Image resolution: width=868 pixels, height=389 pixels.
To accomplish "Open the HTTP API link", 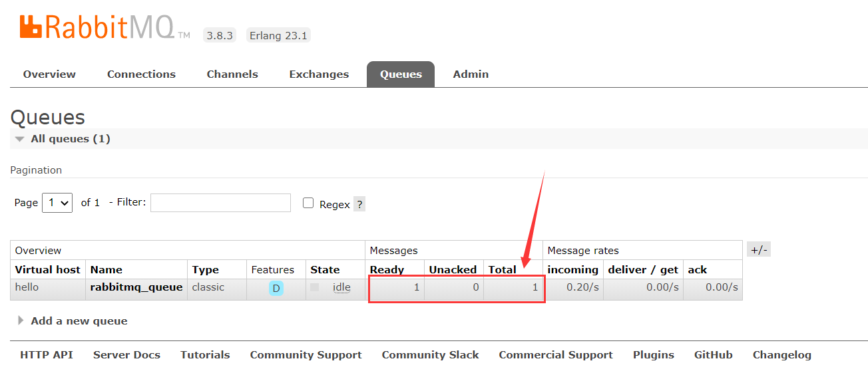I will [47, 355].
